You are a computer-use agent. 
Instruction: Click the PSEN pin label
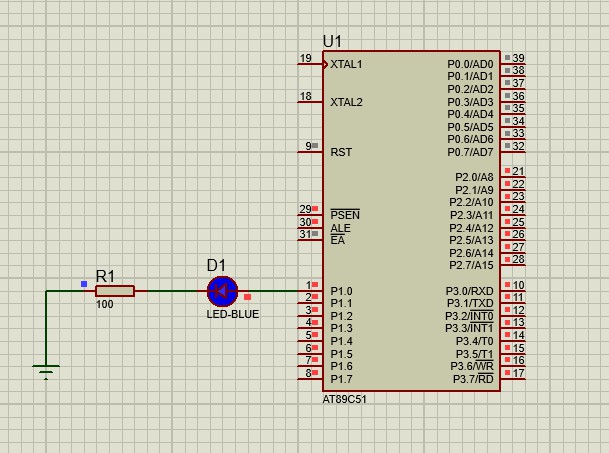345,215
